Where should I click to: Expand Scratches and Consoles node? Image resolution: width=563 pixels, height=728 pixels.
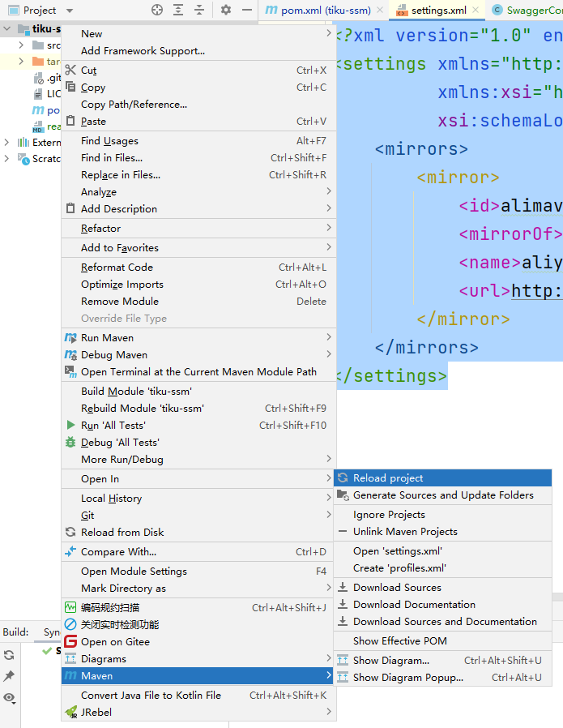6,158
